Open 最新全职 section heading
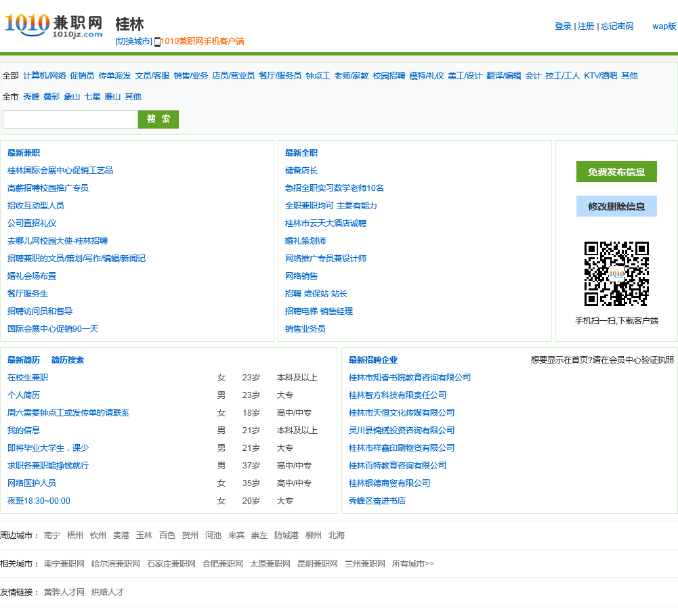 pos(301,152)
